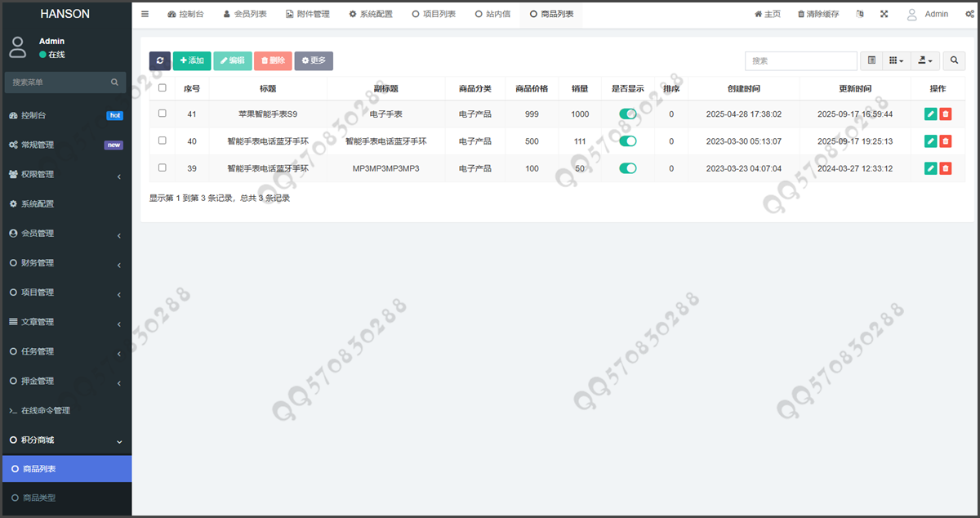Click the green 添加 button

click(x=192, y=60)
